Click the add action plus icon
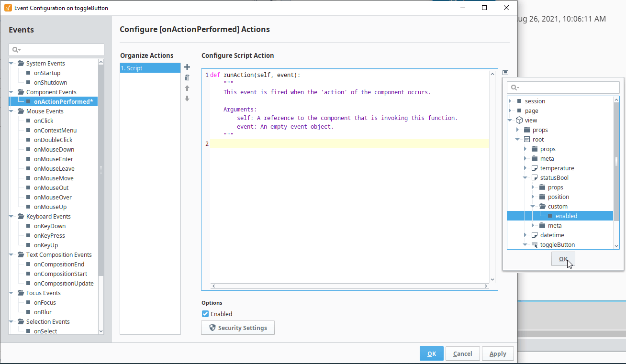Viewport: 626px width, 364px height. coord(187,67)
